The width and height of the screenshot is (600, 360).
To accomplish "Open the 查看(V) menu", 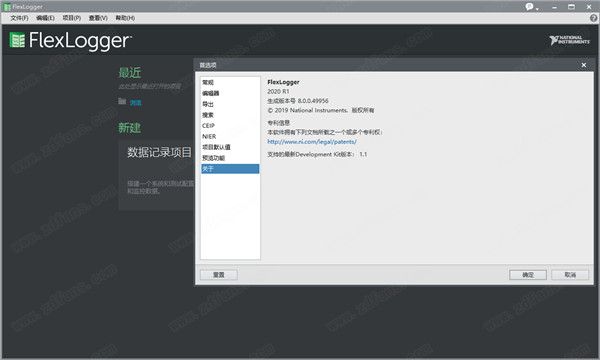I will coord(98,18).
